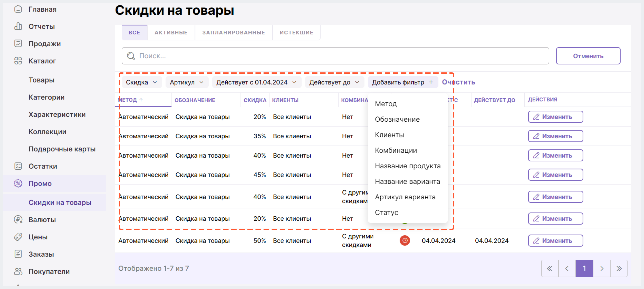This screenshot has width=644, height=289.
Task: Open the Скидка filter dropdown
Action: (x=142, y=82)
